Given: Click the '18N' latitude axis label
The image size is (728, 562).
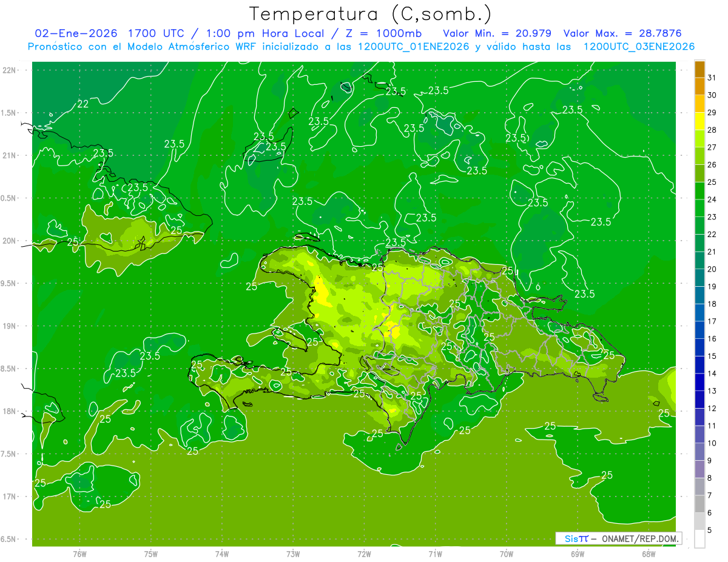Looking at the screenshot, I should [9, 412].
